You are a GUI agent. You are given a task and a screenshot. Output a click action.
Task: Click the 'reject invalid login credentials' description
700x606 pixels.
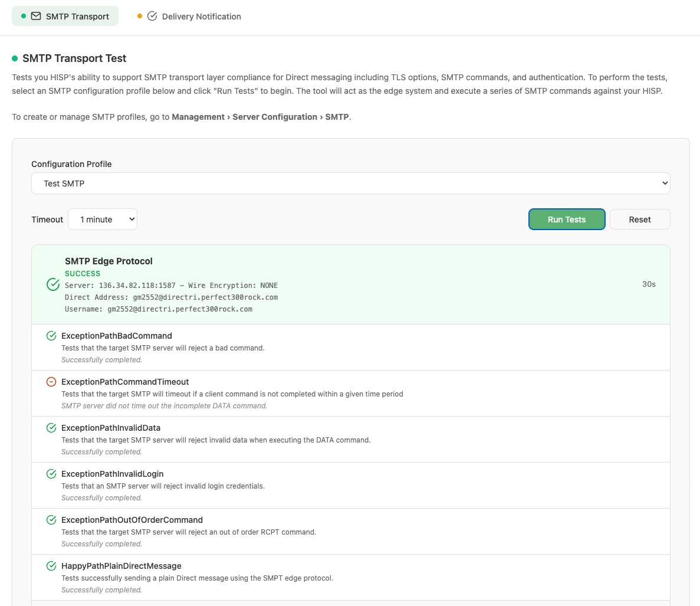pos(163,486)
